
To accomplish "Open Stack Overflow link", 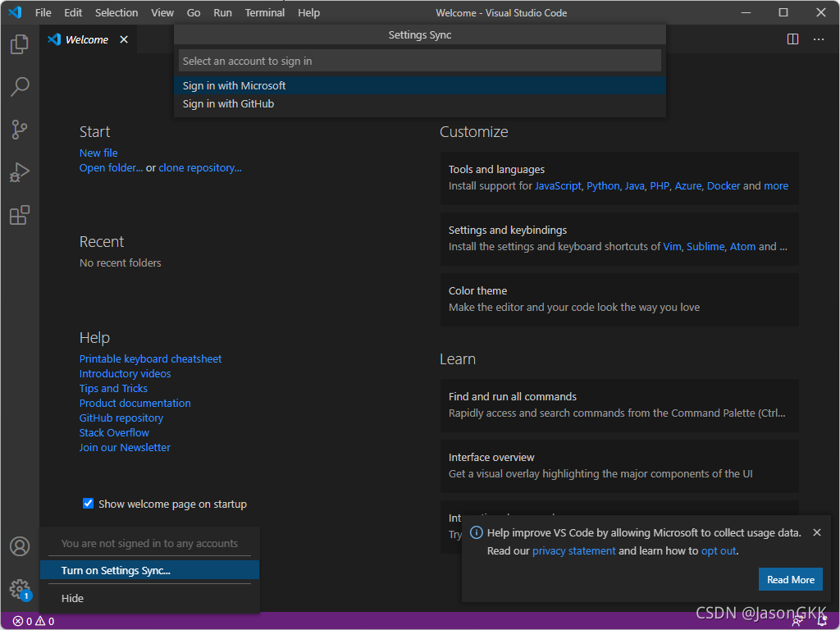I will click(114, 433).
